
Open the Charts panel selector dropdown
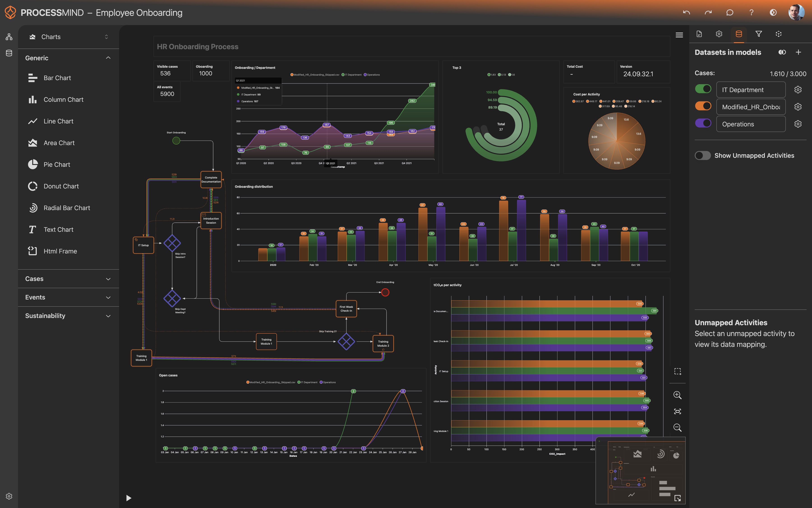point(69,37)
